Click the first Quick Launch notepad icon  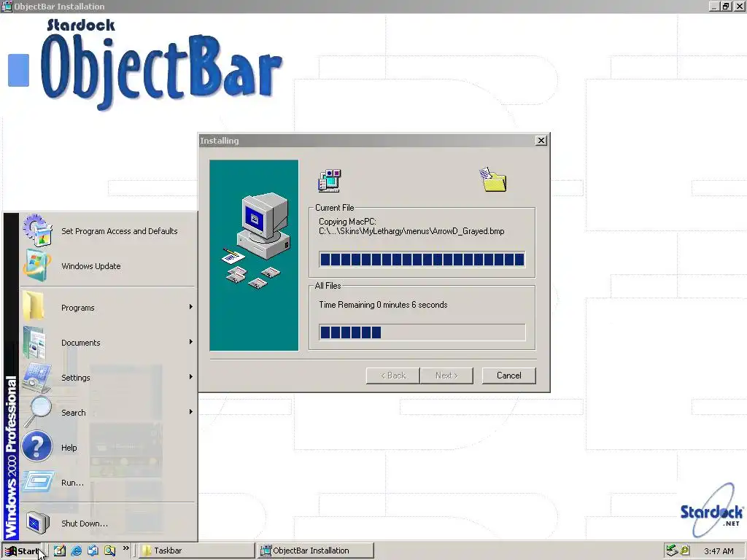point(60,551)
